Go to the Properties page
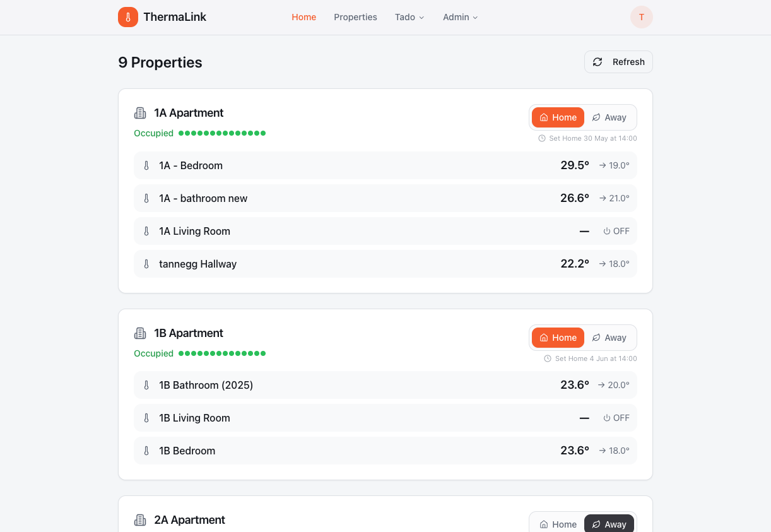The image size is (771, 532). (355, 17)
